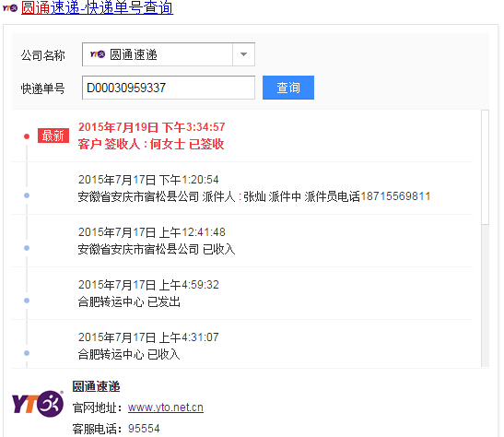Click the blue 查询 button
This screenshot has height=437, width=504.
click(x=288, y=88)
